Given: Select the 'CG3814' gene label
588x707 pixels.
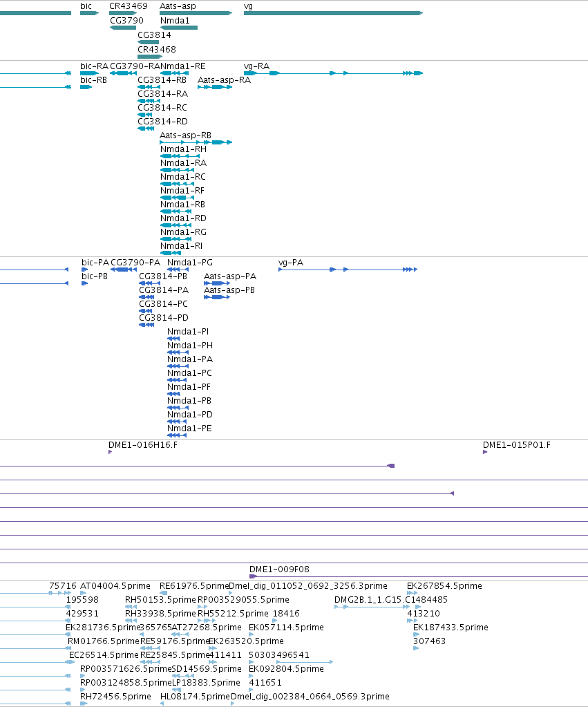Looking at the screenshot, I should [x=154, y=35].
